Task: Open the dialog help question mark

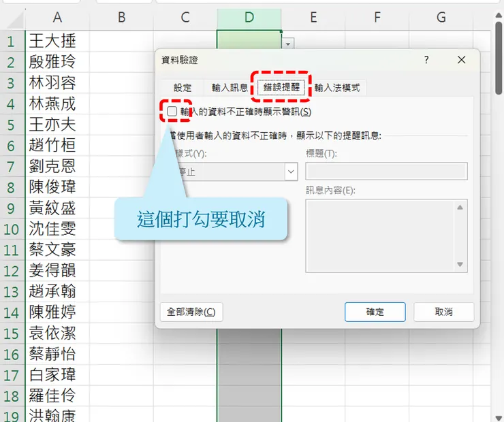Action: (426, 60)
